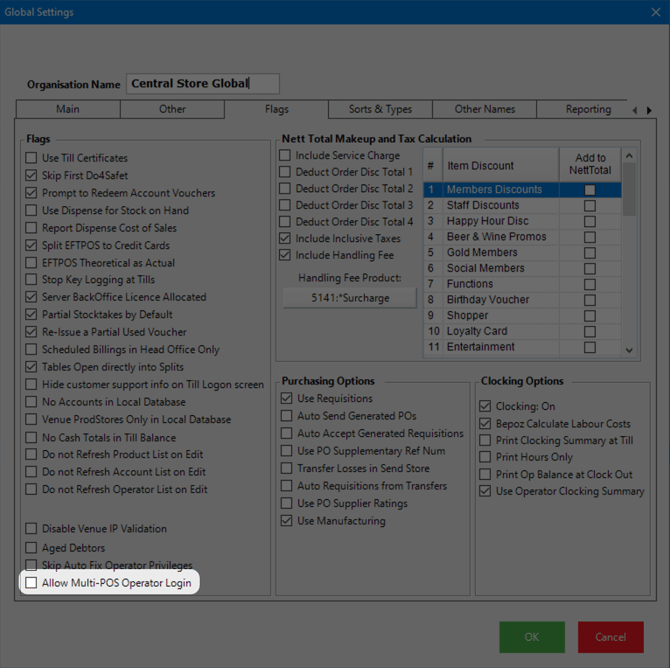Open the Reporting tab
This screenshot has width=670, height=668.
587,109
